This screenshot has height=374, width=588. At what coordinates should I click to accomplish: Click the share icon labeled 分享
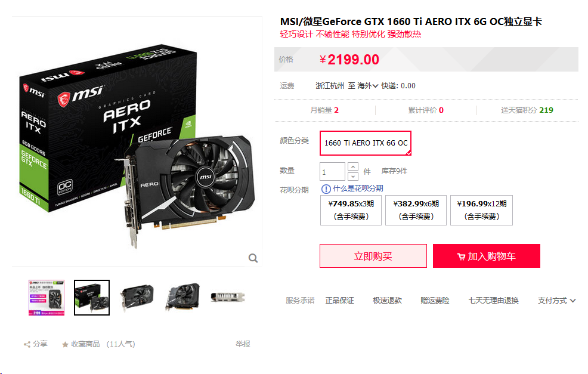(x=27, y=344)
